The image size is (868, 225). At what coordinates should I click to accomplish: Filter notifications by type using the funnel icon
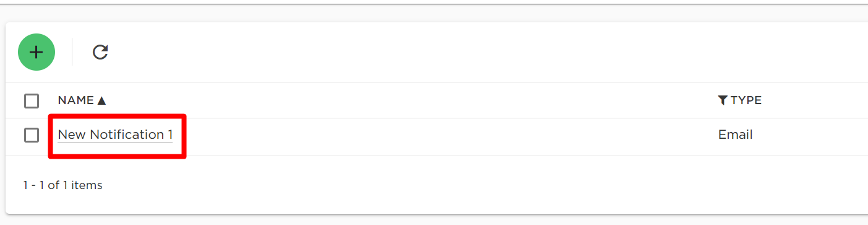723,100
